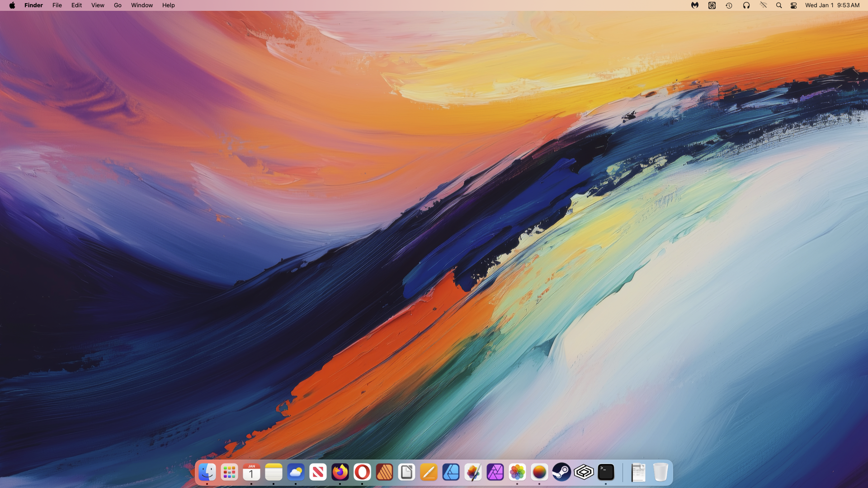The width and height of the screenshot is (868, 488).
Task: Open the headphones audio menu
Action: point(746,5)
